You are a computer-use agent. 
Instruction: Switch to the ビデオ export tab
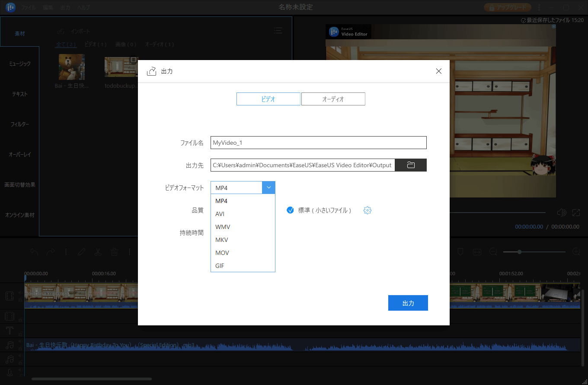tap(268, 99)
